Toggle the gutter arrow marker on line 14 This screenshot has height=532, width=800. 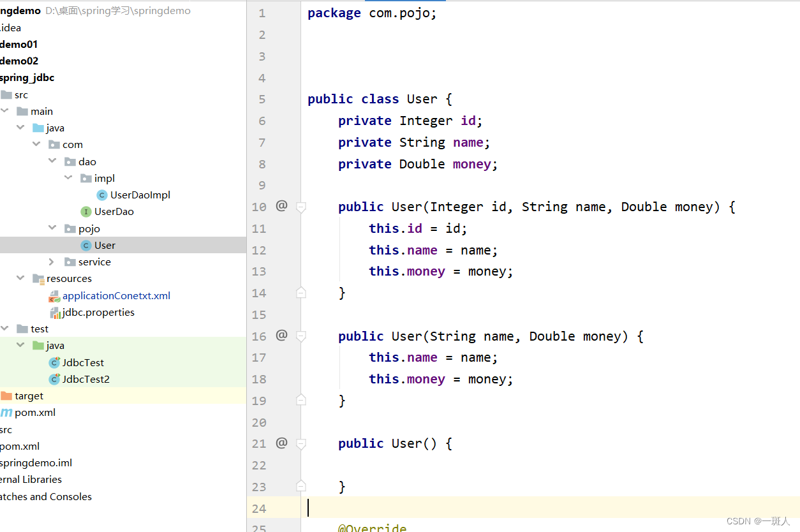pos(300,293)
